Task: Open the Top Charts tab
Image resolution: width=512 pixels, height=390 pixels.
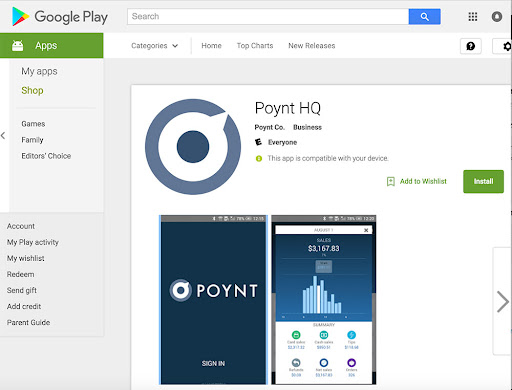Action: (255, 46)
